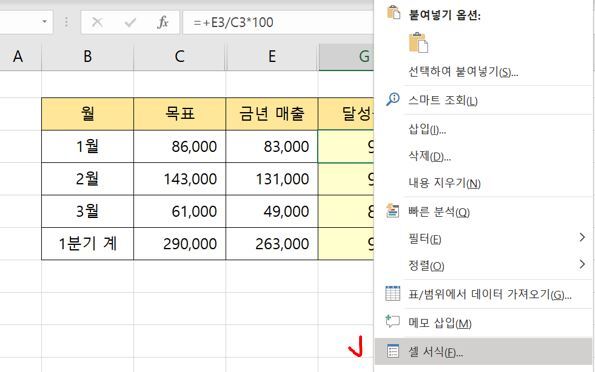Open the Name Box dropdown arrow
595x372 pixels.
pyautogui.click(x=45, y=22)
